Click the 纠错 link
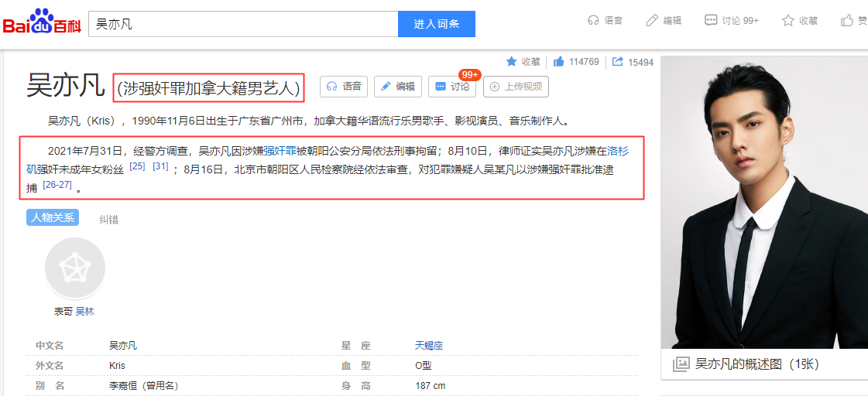 point(108,220)
